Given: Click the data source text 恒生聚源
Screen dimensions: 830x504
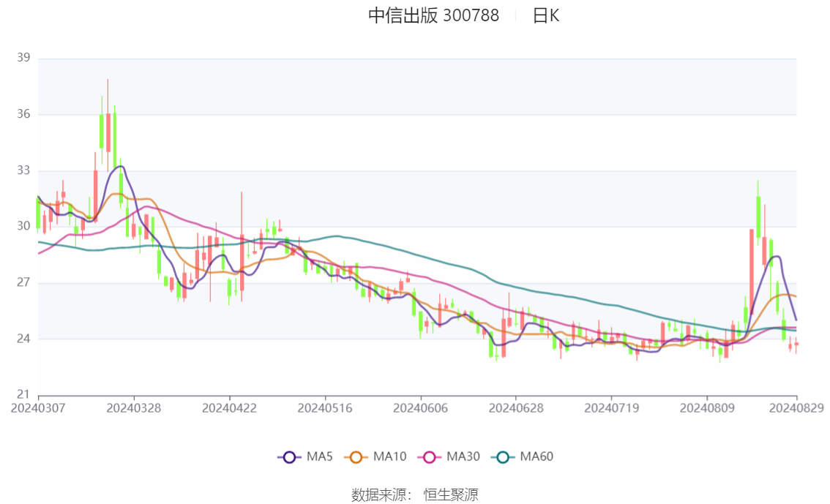Looking at the screenshot, I should click(x=450, y=495).
